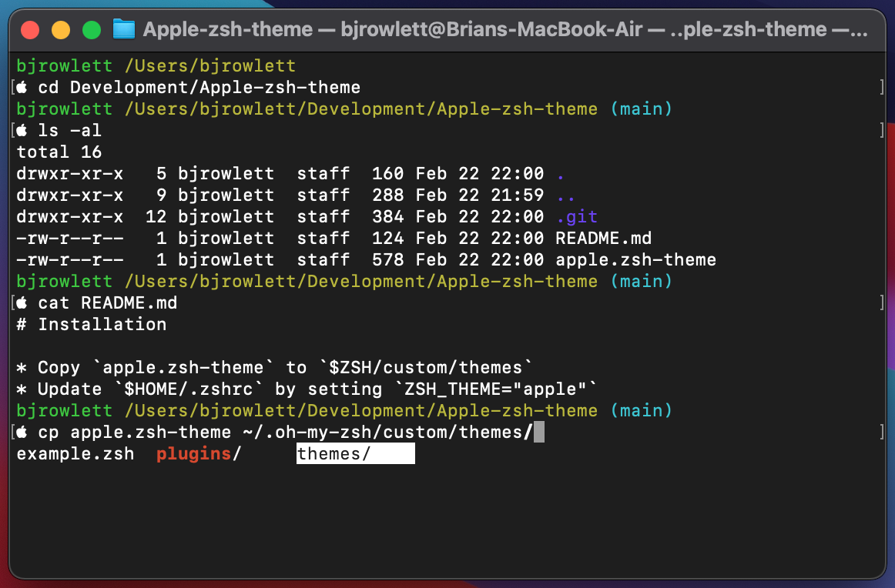The width and height of the screenshot is (895, 588).
Task: Click the 'README.md' filename in the ls listing
Action: coord(603,239)
